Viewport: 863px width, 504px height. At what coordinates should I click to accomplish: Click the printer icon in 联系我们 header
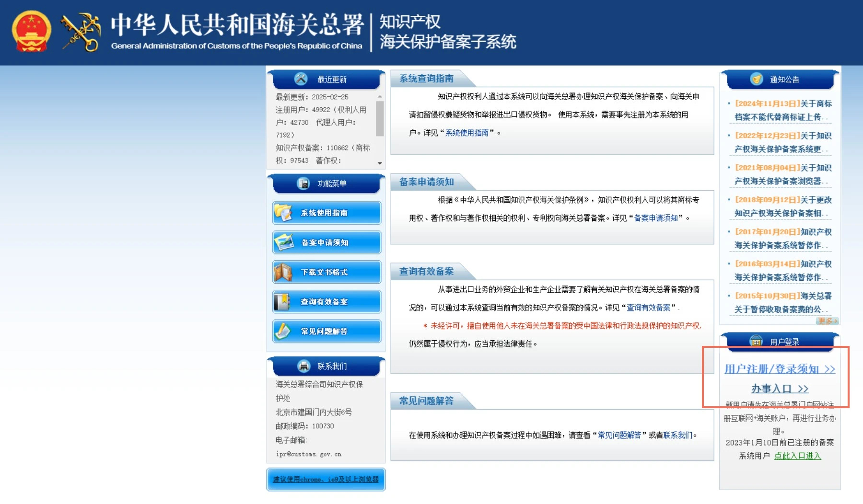pyautogui.click(x=304, y=366)
